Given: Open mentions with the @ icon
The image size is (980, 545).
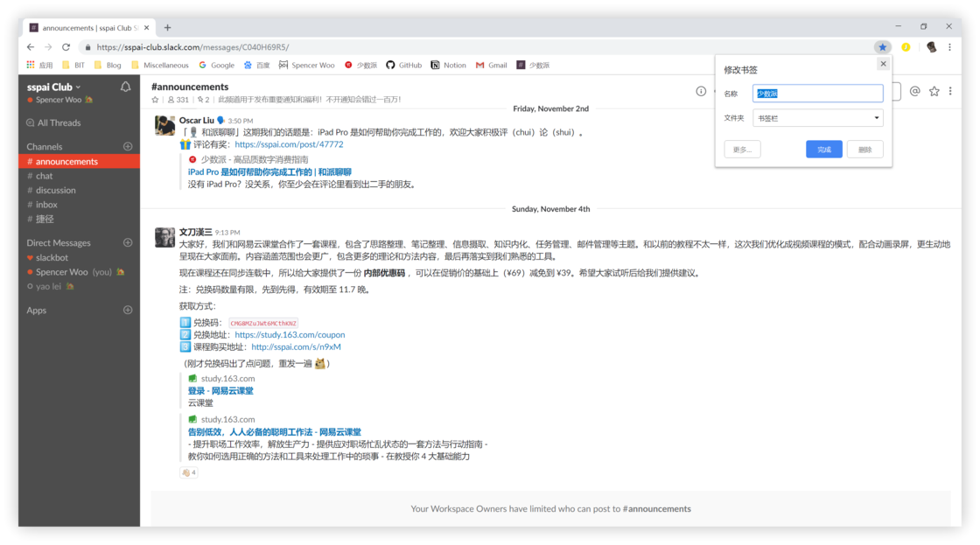Looking at the screenshot, I should click(915, 91).
